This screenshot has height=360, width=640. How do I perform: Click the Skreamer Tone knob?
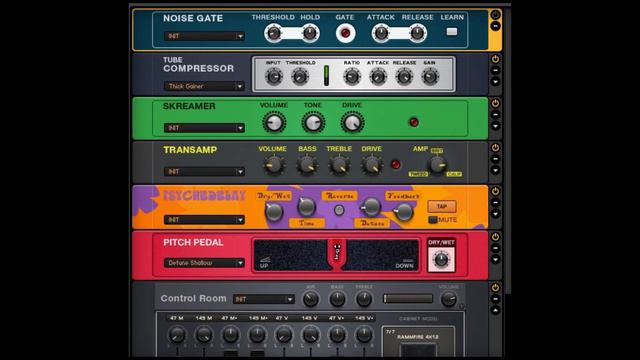point(313,122)
